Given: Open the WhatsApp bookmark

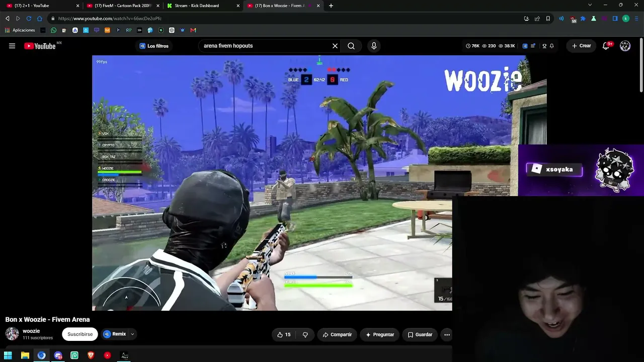Looking at the screenshot, I should click(x=53, y=30).
